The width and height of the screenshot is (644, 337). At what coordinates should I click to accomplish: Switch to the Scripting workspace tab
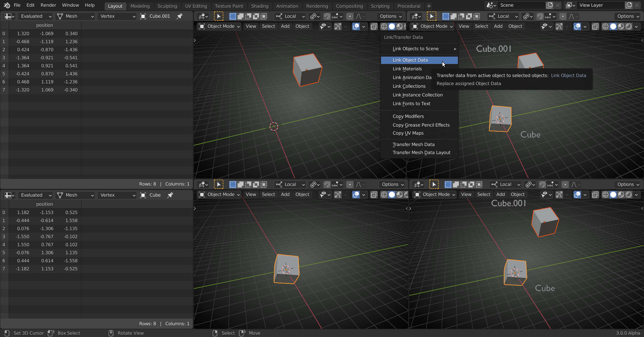[380, 6]
